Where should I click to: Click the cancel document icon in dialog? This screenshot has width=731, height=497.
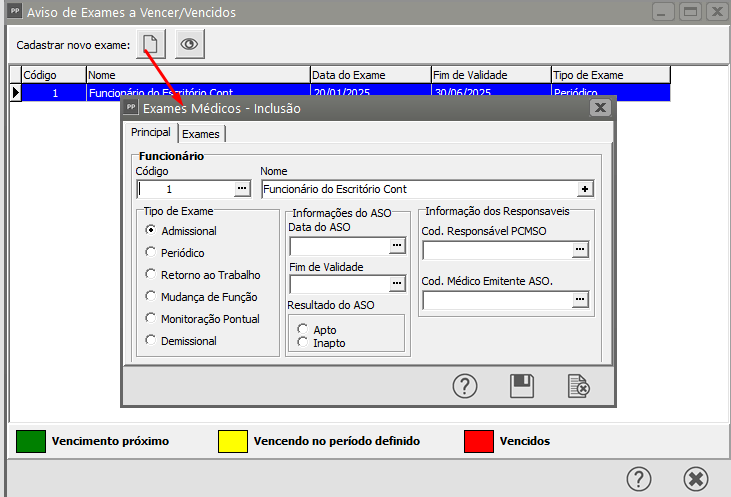click(x=577, y=385)
